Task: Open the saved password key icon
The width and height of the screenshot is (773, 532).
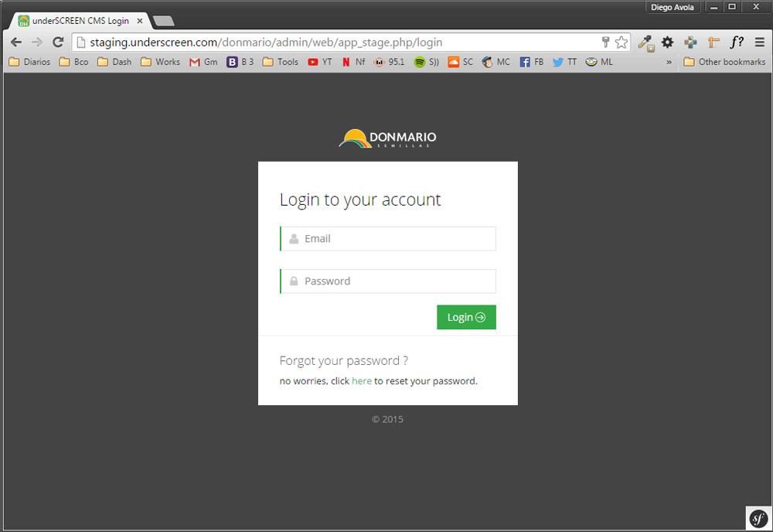Action: tap(605, 43)
